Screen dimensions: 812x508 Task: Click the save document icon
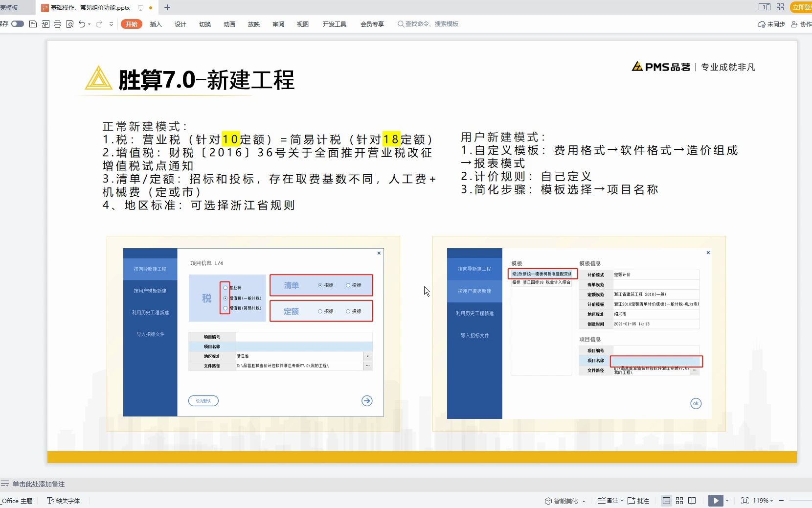(33, 24)
